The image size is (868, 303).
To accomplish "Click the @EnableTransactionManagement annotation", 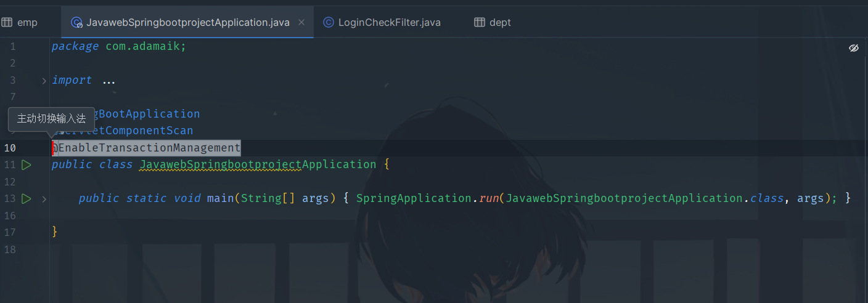I will pyautogui.click(x=146, y=148).
